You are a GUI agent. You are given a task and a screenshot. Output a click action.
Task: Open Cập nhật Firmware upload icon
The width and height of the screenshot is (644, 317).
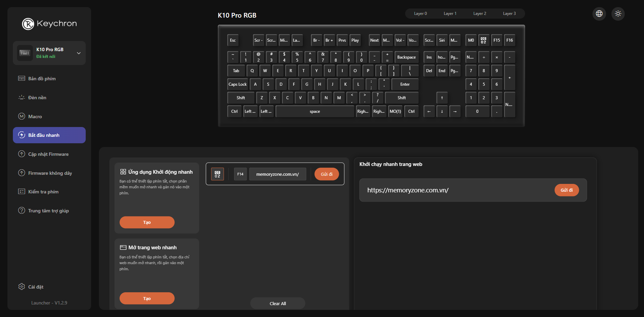click(22, 154)
